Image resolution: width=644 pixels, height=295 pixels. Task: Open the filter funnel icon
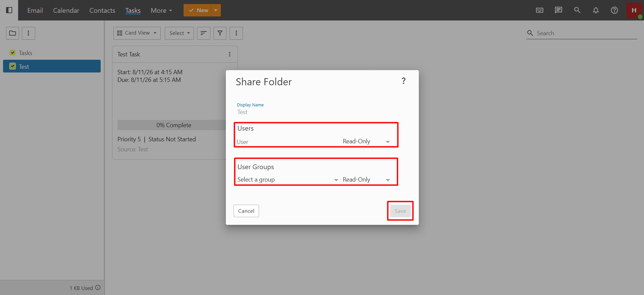[x=220, y=33]
